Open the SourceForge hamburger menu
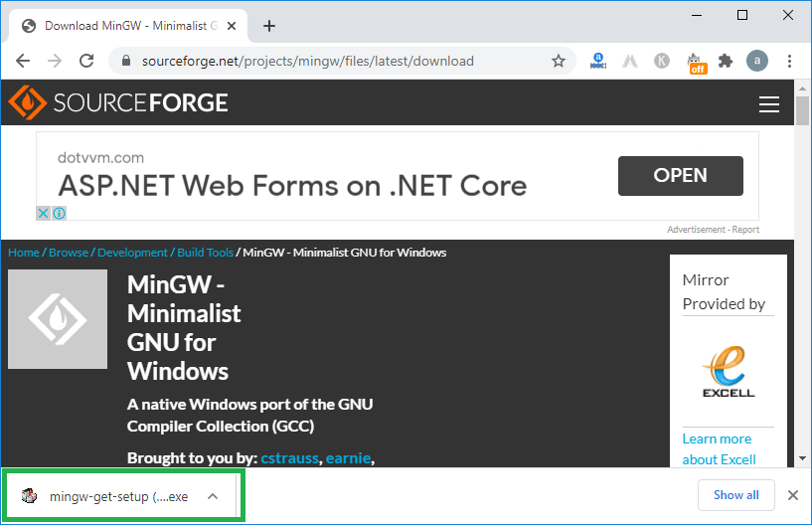Viewport: 812px width, 525px height. [x=769, y=103]
